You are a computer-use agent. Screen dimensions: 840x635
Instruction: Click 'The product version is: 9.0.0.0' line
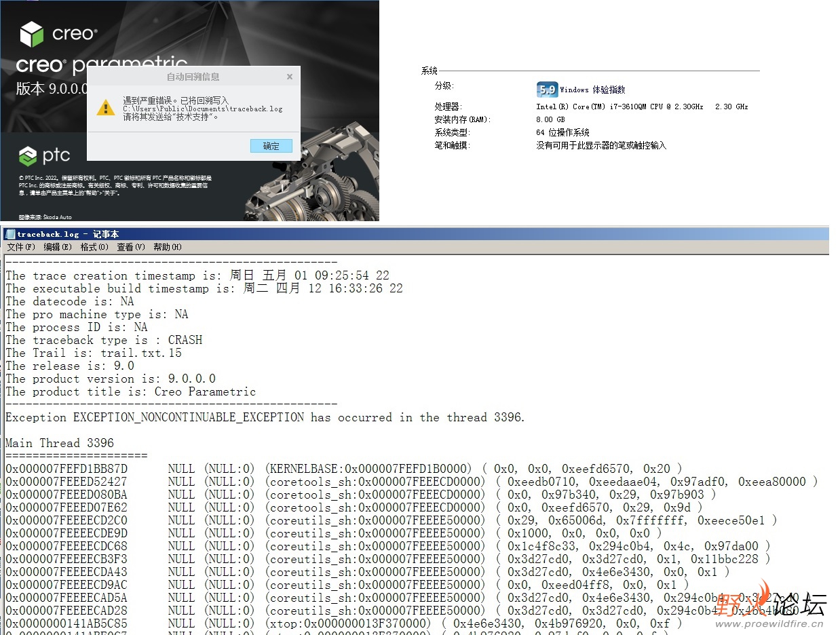[x=111, y=379]
